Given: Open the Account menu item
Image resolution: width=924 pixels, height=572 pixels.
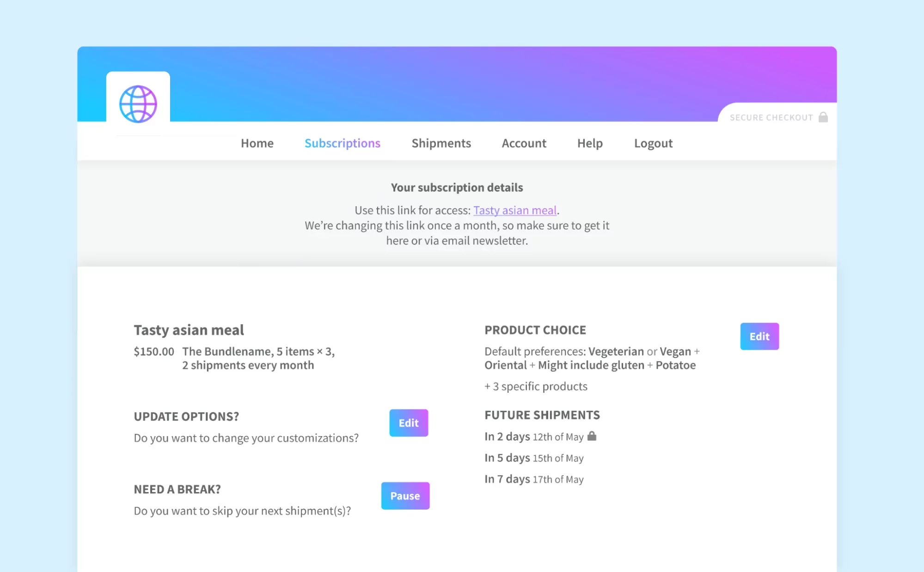Looking at the screenshot, I should [524, 143].
